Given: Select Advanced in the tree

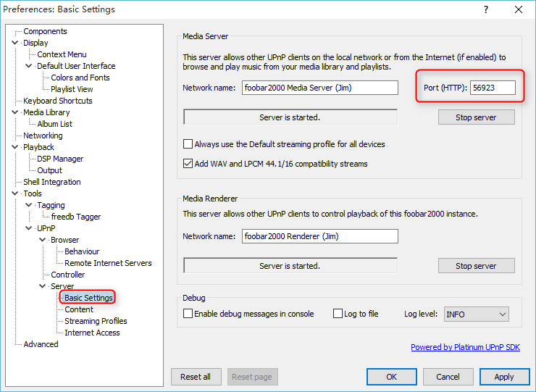Looking at the screenshot, I should 41,344.
